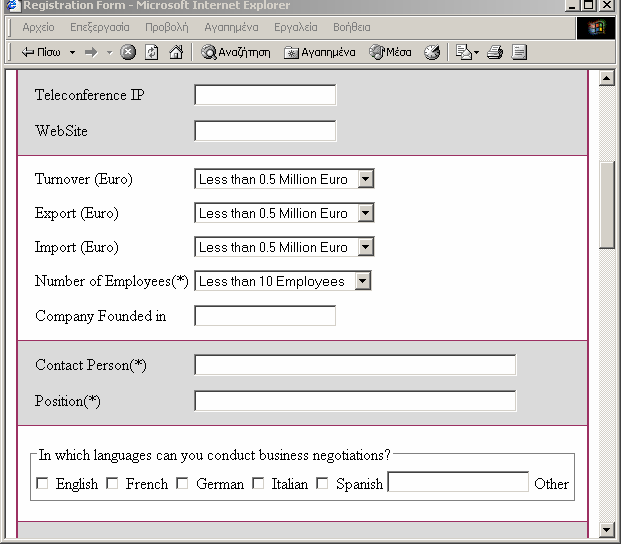Open the Mail toolbar icon
Screen dimensions: 621x544
[x=467, y=52]
